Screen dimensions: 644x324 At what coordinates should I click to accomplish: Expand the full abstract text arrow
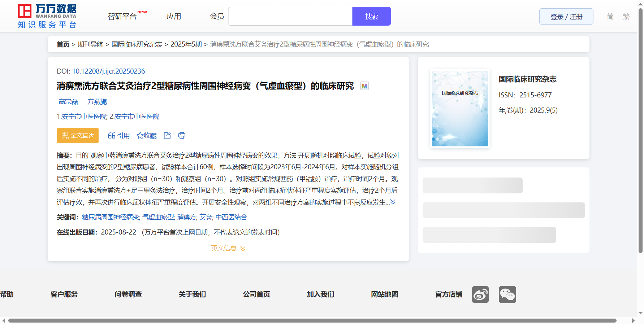(393, 202)
